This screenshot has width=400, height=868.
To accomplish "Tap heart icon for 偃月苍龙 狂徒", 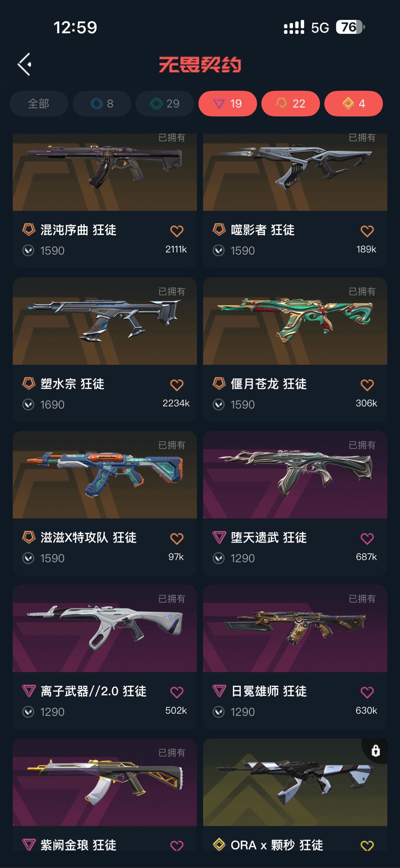I will [x=367, y=385].
